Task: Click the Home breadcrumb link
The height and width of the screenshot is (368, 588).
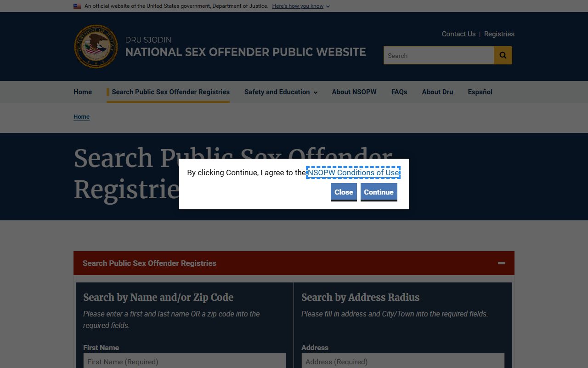Action: tap(81, 117)
